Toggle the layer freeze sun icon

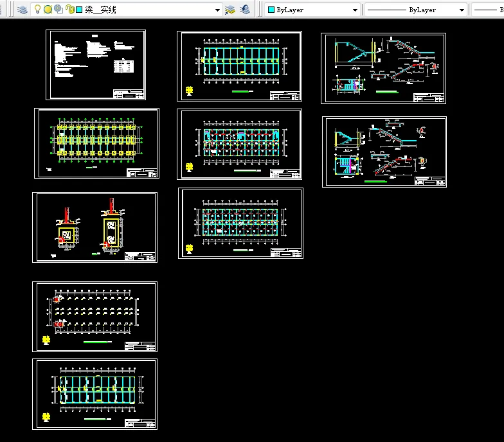[48, 10]
